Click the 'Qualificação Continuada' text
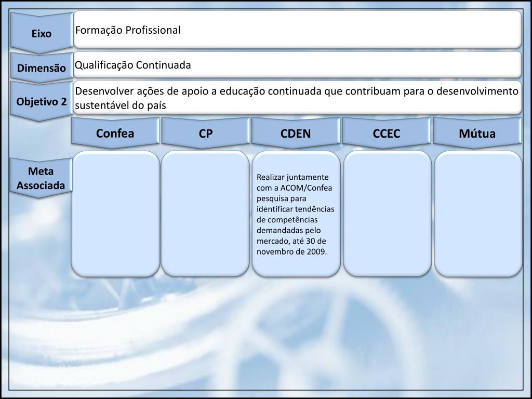 tap(133, 65)
